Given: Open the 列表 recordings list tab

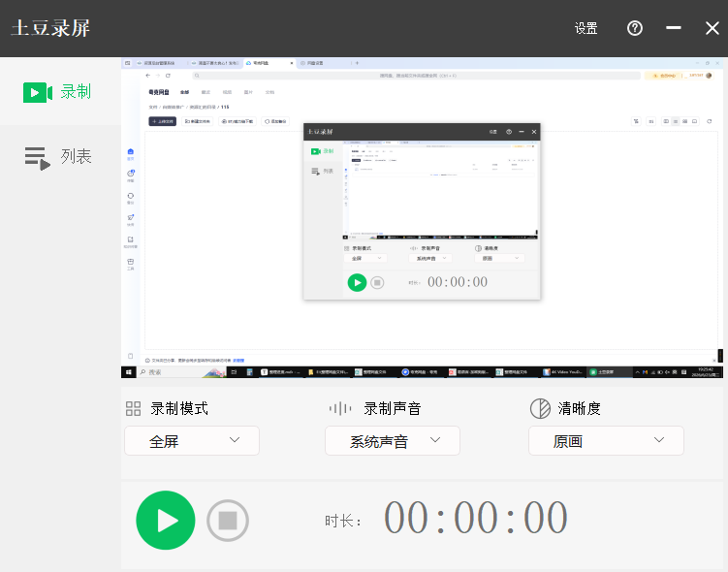Looking at the screenshot, I should 57,157.
